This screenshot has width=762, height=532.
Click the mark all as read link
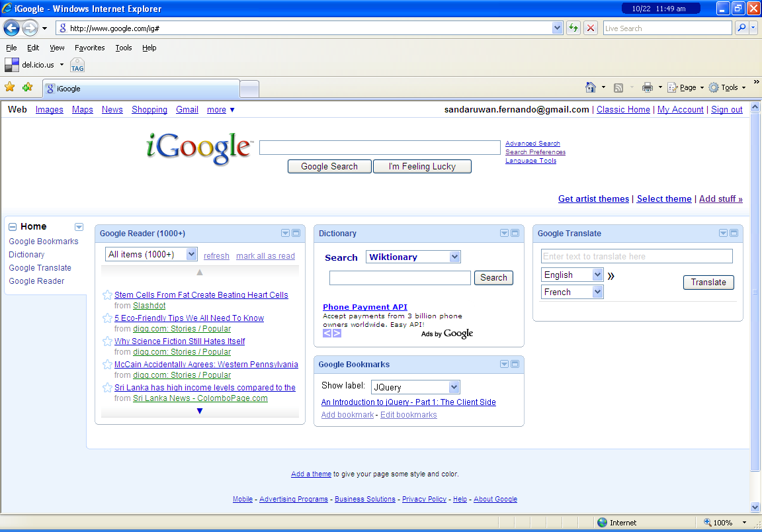click(265, 256)
